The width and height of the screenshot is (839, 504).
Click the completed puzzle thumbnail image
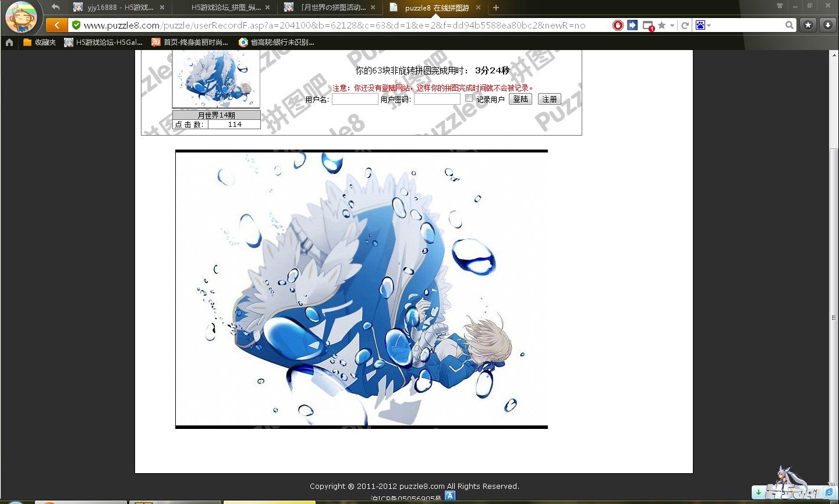(x=216, y=79)
